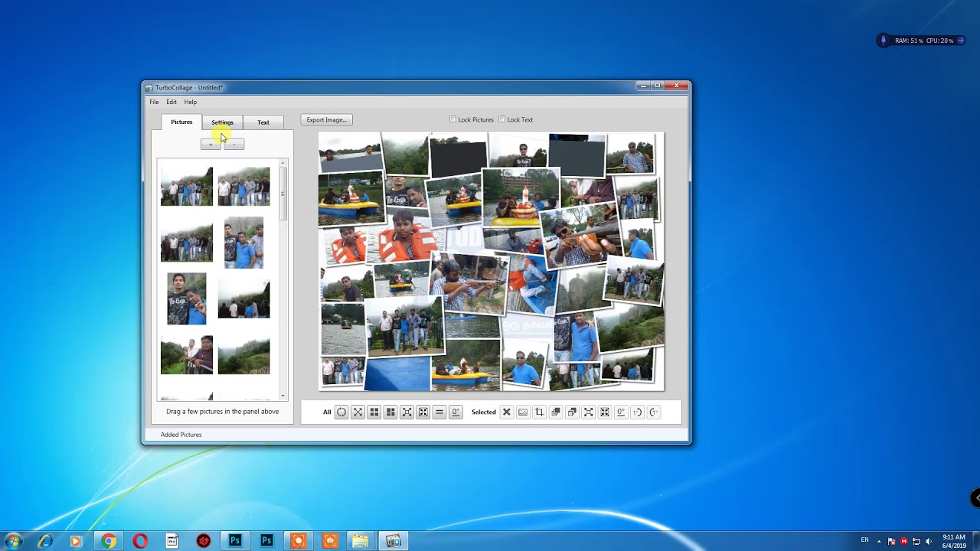Viewport: 980px width, 551px height.
Task: Click the 'Added Pictures' status bar text
Action: (x=181, y=435)
